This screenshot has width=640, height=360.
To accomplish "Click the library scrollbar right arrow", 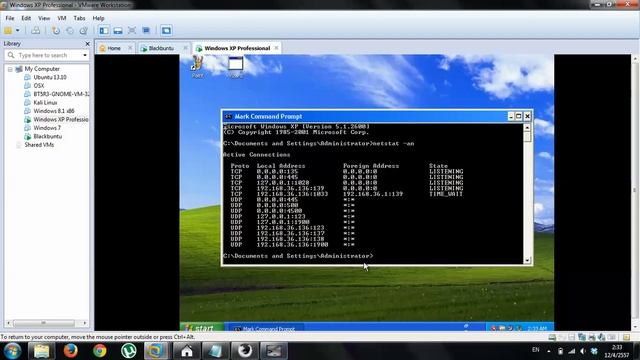I will 85,323.
